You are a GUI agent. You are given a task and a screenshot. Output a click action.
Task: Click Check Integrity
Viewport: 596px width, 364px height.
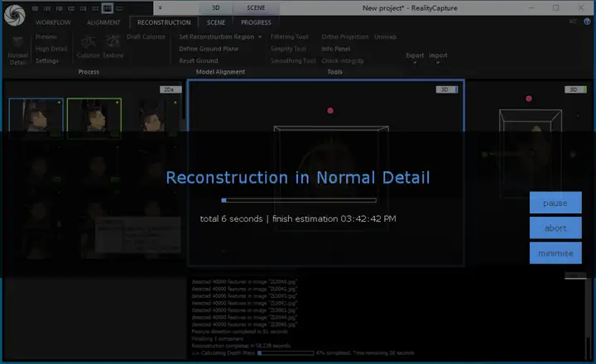343,60
